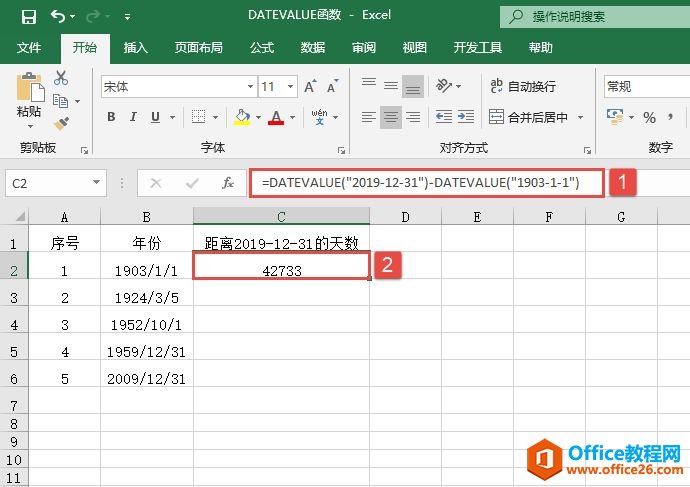Open the font color dropdown arrow
The width and height of the screenshot is (690, 487).
point(292,117)
